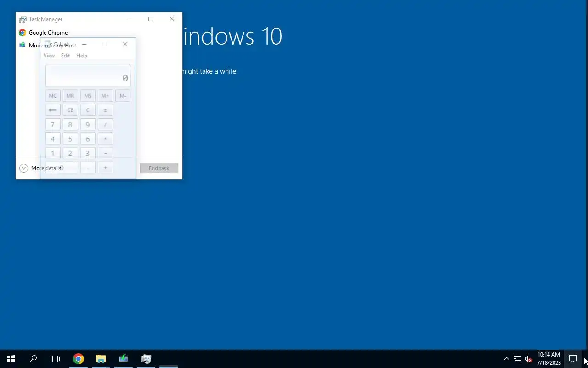Open the clock showing 10:14 AM

pyautogui.click(x=548, y=359)
